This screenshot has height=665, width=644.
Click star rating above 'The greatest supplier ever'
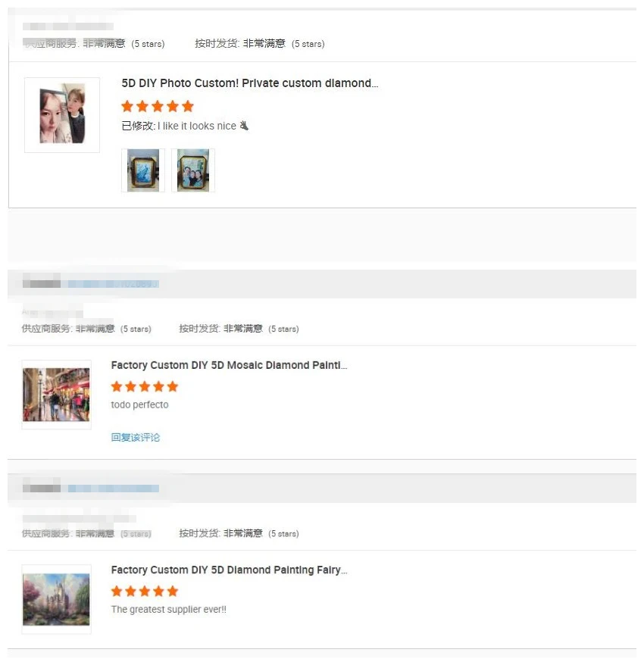145,592
